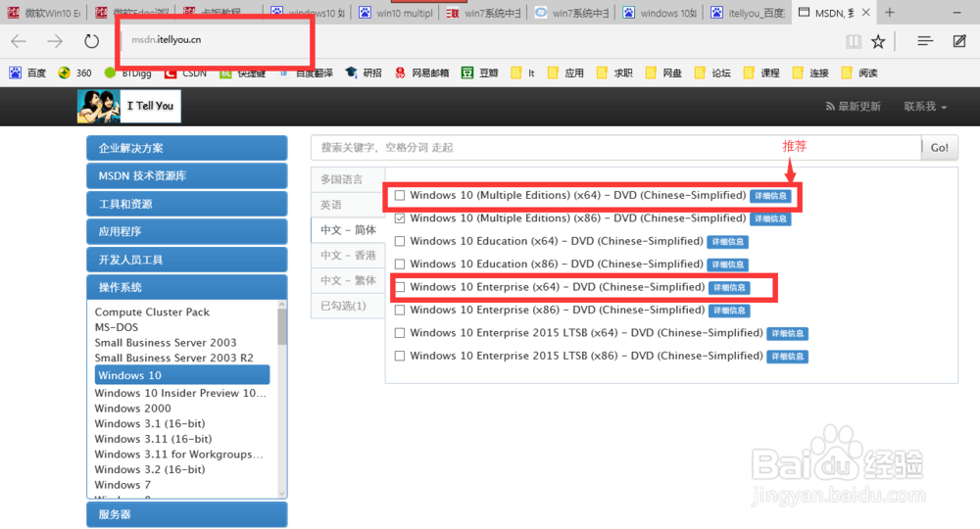Switch to 中文 - 香港 language tab

point(348,256)
